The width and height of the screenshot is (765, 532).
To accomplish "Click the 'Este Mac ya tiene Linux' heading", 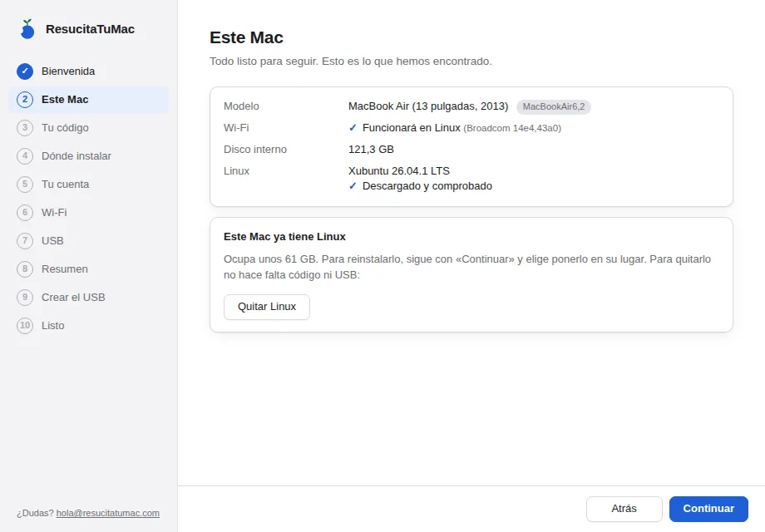I will click(284, 237).
